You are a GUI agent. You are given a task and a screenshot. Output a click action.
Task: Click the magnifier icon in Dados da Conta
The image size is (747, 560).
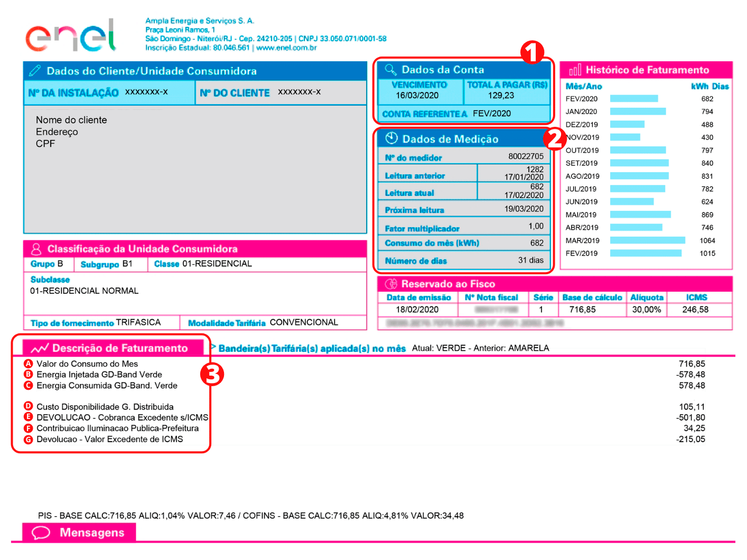point(390,69)
